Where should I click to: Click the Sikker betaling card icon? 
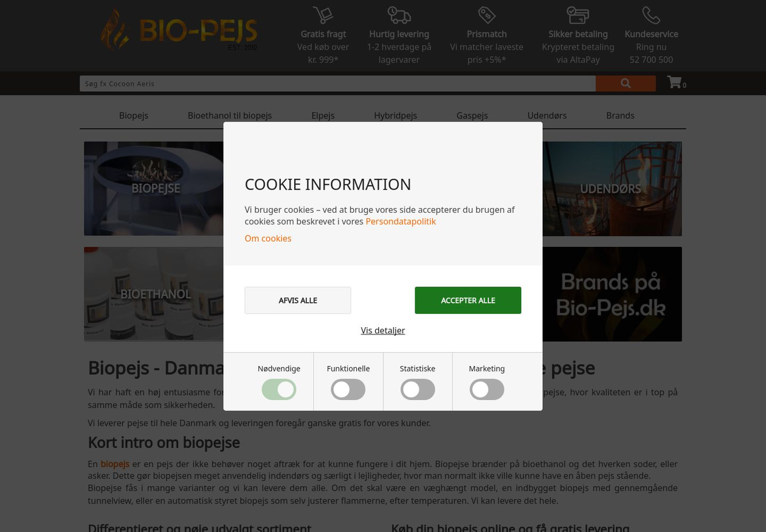[x=578, y=15]
